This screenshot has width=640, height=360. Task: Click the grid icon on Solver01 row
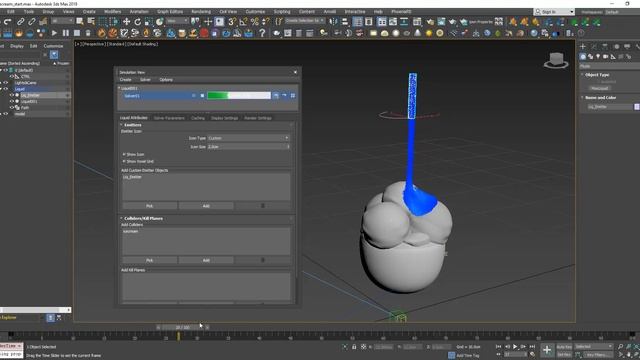pos(293,96)
